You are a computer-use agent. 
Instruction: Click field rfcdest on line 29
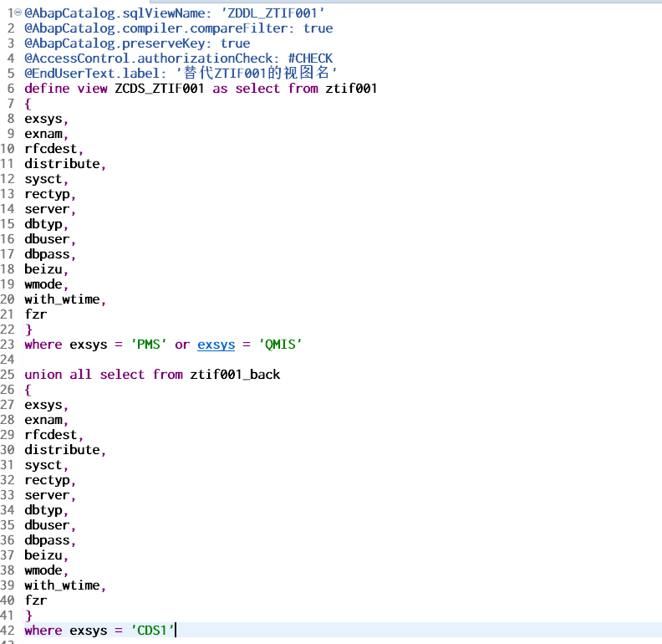point(51,435)
